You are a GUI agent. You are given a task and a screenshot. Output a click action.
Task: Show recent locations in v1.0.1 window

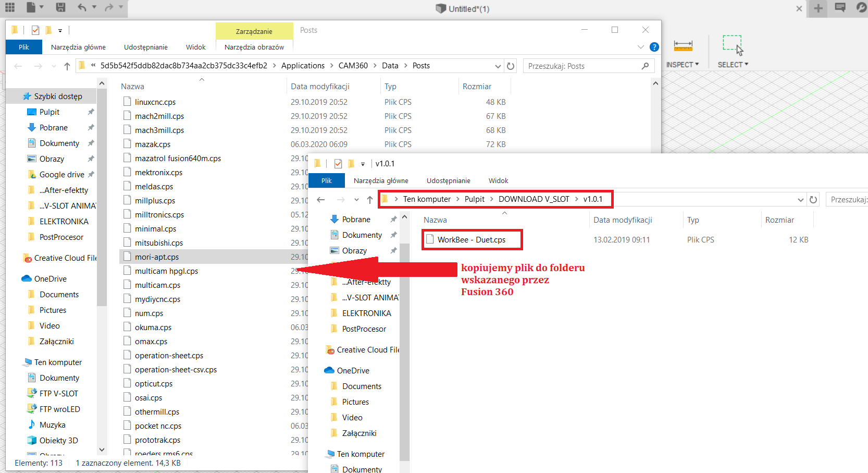356,200
